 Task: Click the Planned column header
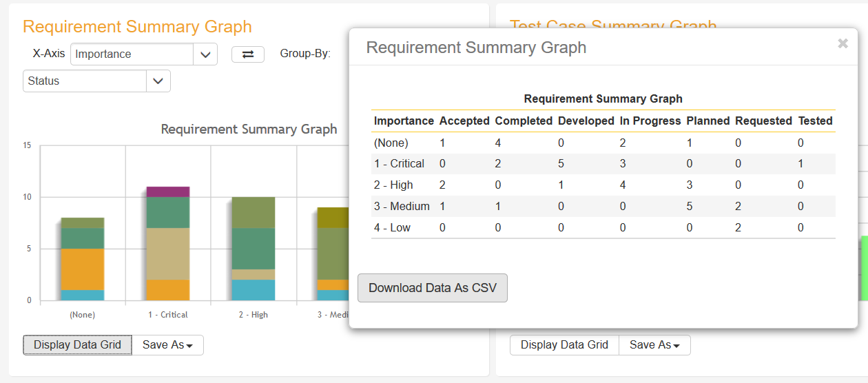(x=707, y=121)
